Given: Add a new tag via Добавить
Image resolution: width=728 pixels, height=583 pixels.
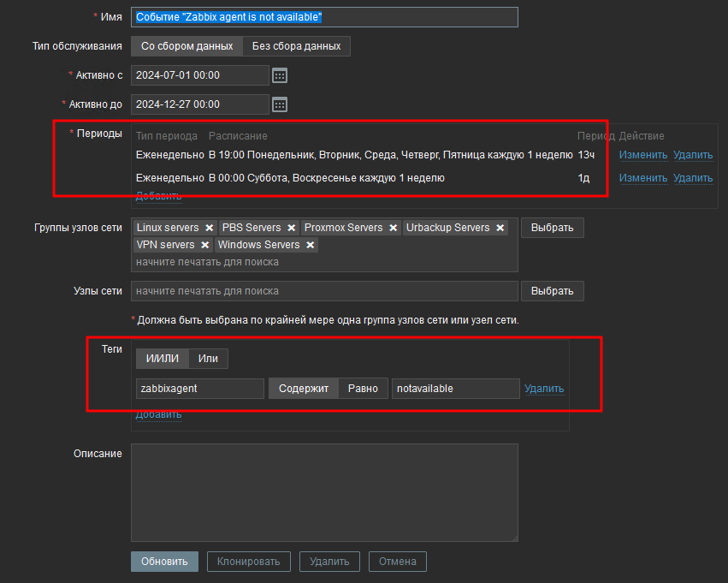Looking at the screenshot, I should pos(158,413).
